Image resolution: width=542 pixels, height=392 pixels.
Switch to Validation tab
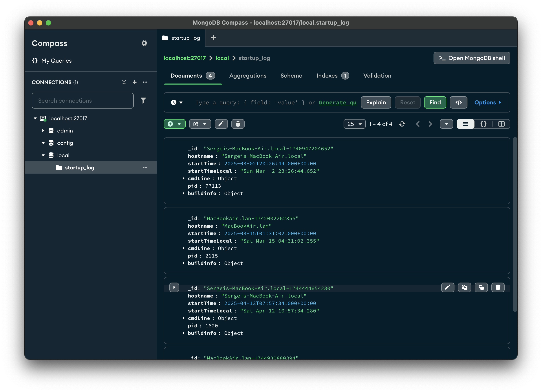point(377,76)
